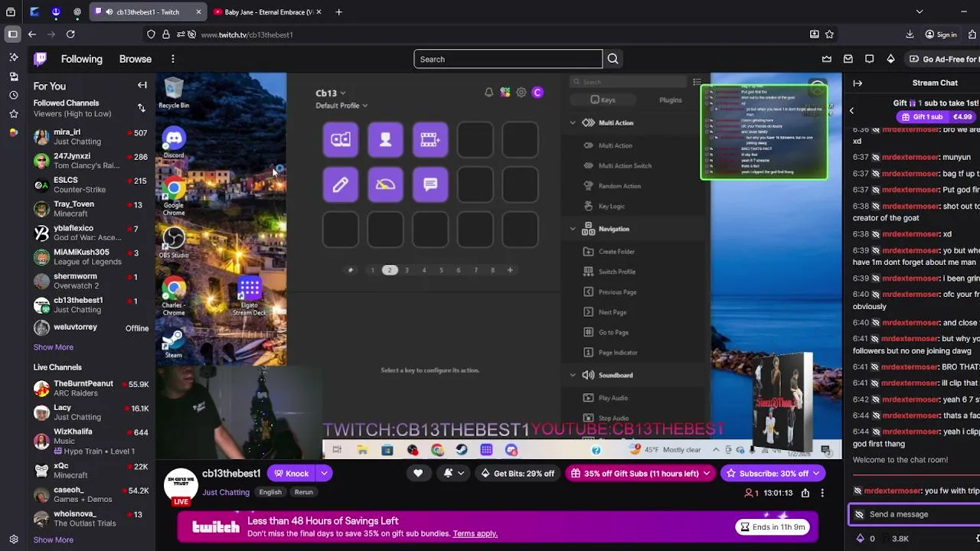980x551 pixels.
Task: Open Tray_Toven channel in sidebar
Action: 90,209
